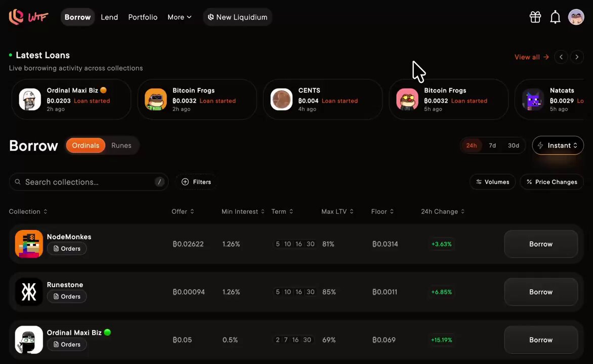Sort by Collection column
This screenshot has height=364, width=593.
[x=28, y=212]
